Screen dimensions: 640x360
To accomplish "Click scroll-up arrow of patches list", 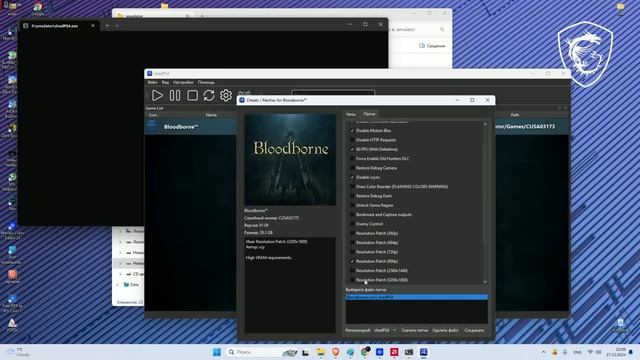I will pyautogui.click(x=485, y=124).
